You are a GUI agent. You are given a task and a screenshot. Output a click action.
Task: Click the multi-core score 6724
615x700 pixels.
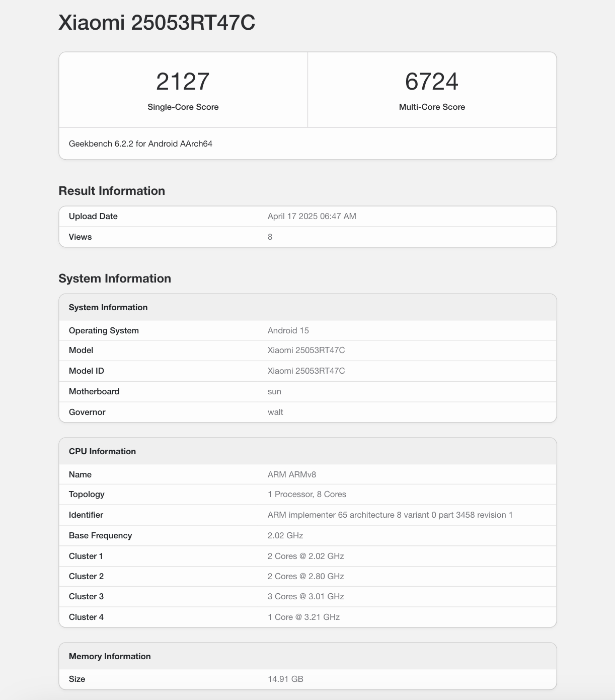click(x=432, y=82)
